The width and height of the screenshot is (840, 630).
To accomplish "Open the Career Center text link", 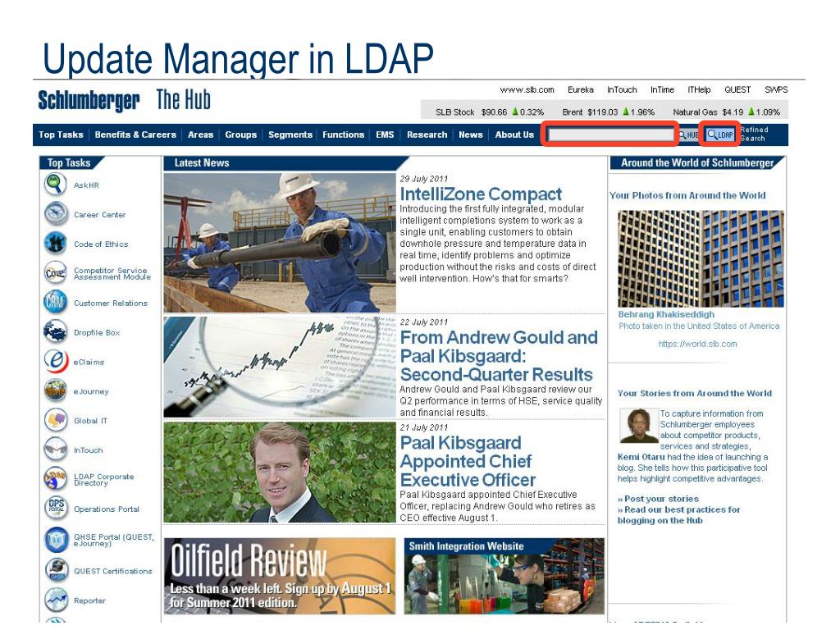I will coord(99,214).
